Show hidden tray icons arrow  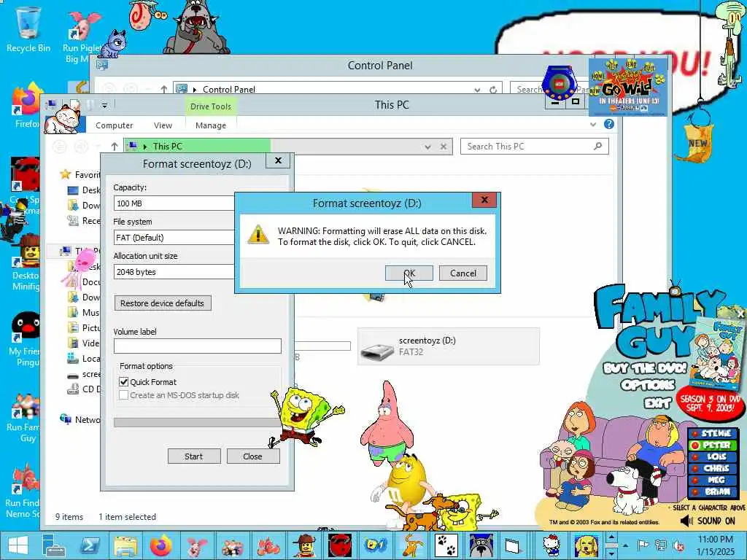coord(625,545)
